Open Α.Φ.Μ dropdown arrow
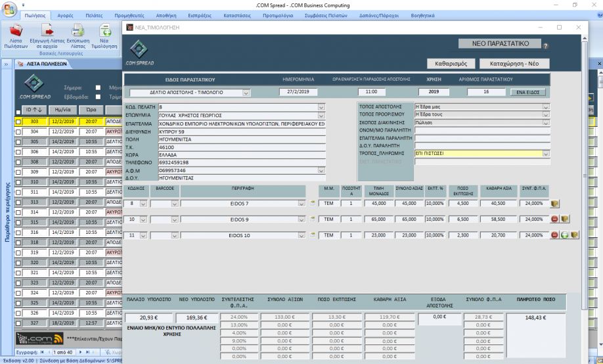The height and width of the screenshot is (364, 603). (x=321, y=170)
